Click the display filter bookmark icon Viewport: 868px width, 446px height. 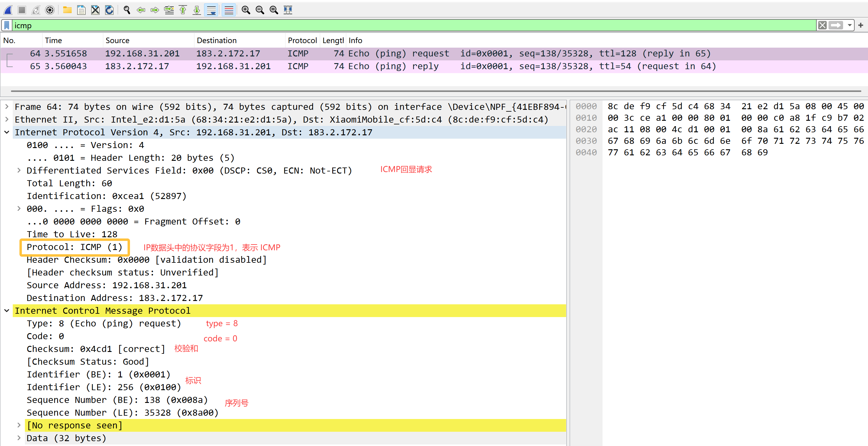pyautogui.click(x=7, y=25)
